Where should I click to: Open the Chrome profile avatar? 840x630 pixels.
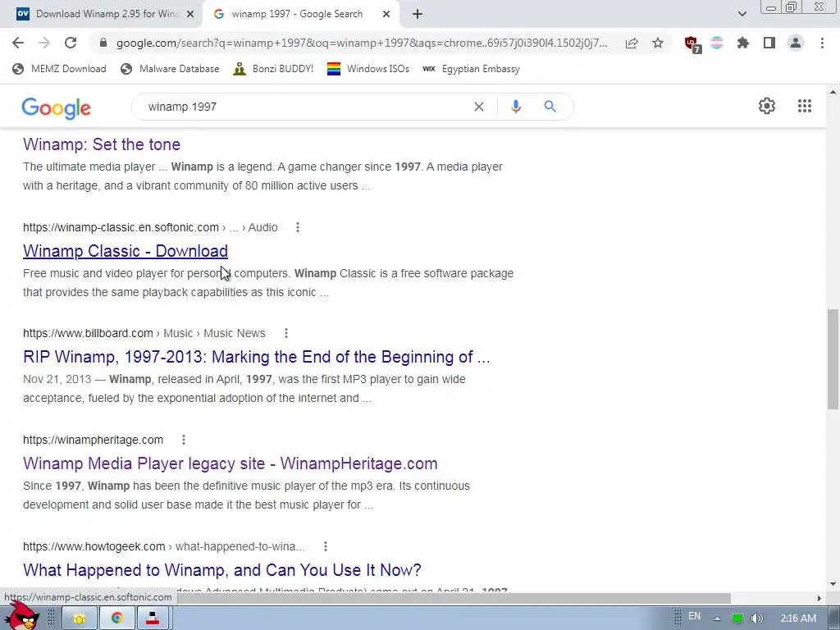coord(796,43)
